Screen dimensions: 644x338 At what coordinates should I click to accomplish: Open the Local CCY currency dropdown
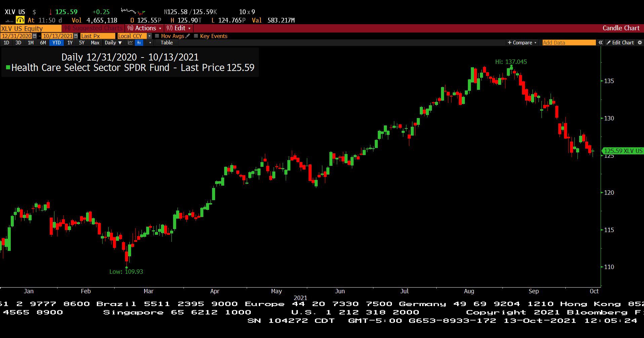point(150,36)
